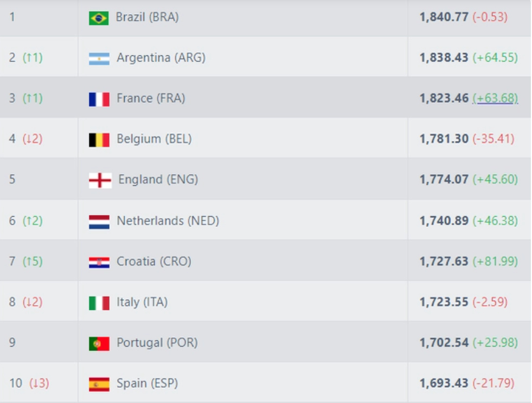
Task: Click the Italy flag icon
Action: pos(99,303)
